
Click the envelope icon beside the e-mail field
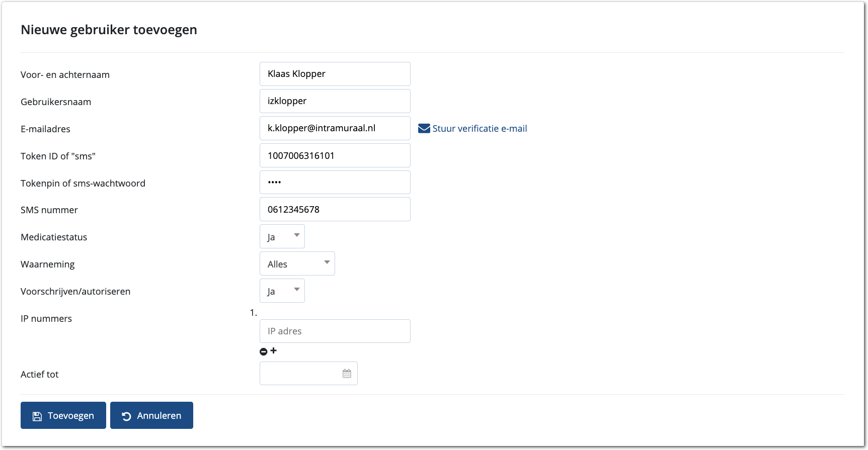pos(424,129)
